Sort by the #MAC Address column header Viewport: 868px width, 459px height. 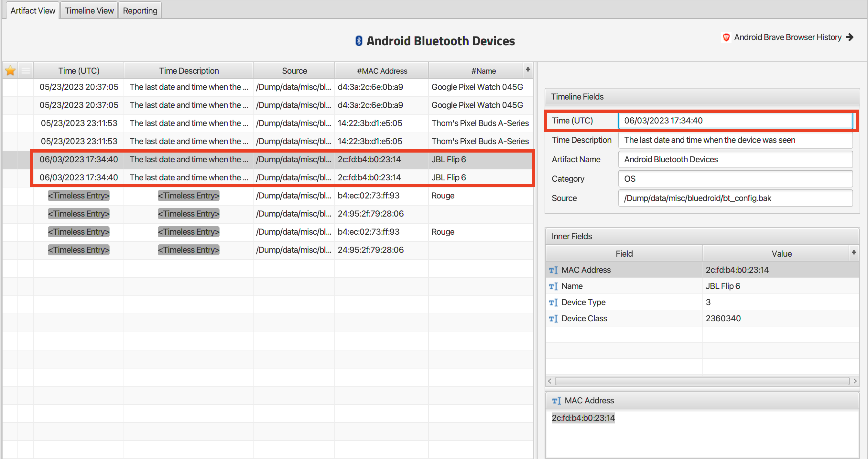coord(382,71)
